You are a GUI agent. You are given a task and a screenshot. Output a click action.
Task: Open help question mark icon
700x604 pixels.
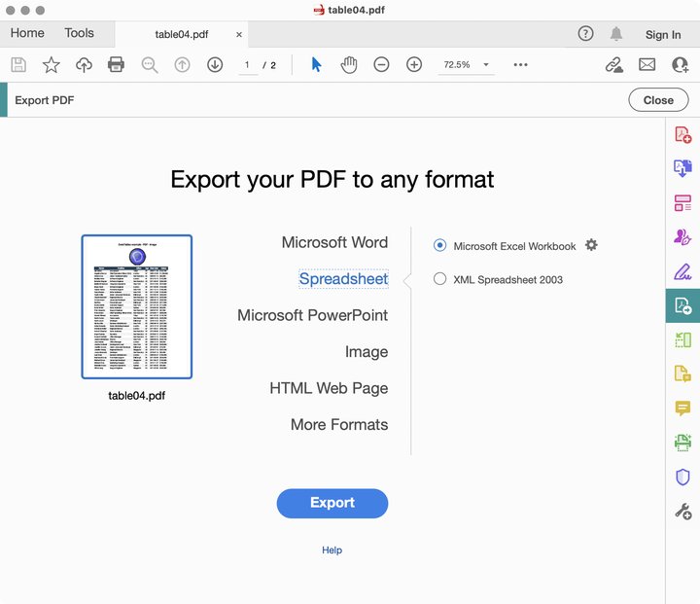585,33
